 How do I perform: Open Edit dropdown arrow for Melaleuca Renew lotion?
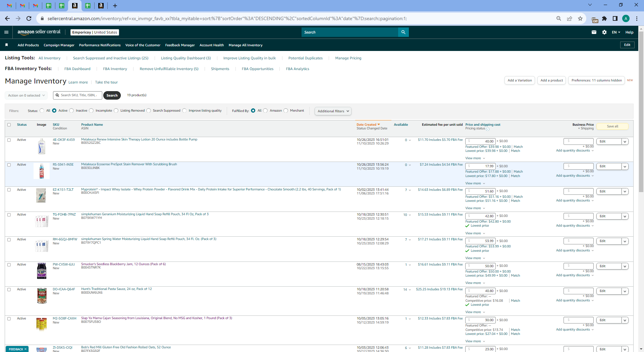coord(625,141)
